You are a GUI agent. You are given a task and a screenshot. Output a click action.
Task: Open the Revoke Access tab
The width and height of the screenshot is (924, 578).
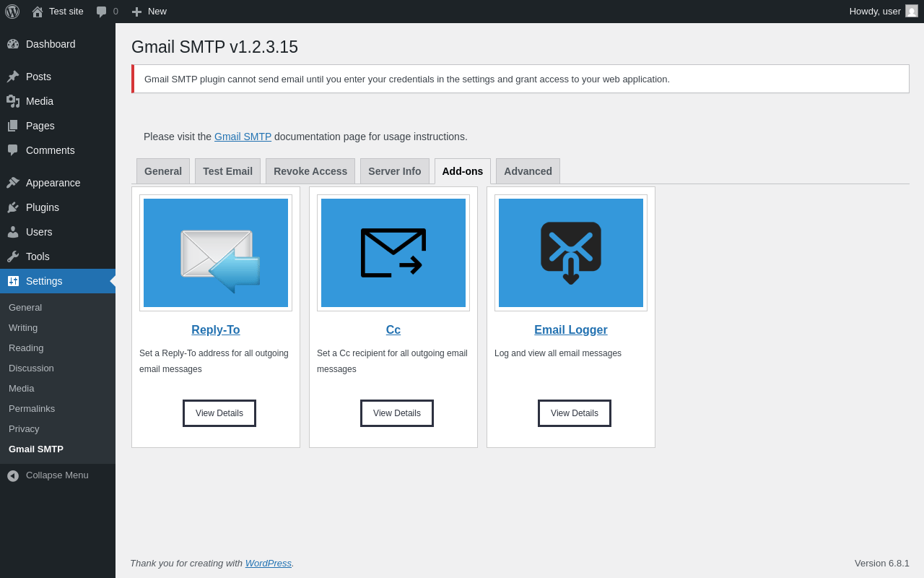(310, 171)
